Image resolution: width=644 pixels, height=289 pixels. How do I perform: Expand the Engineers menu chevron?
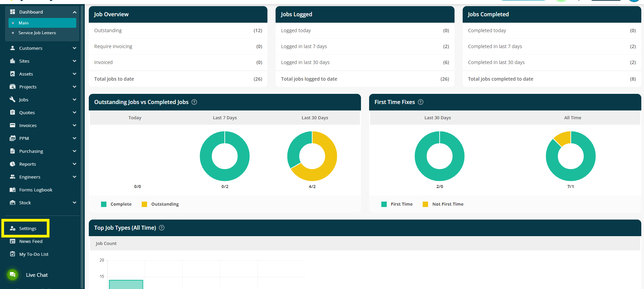click(x=75, y=177)
